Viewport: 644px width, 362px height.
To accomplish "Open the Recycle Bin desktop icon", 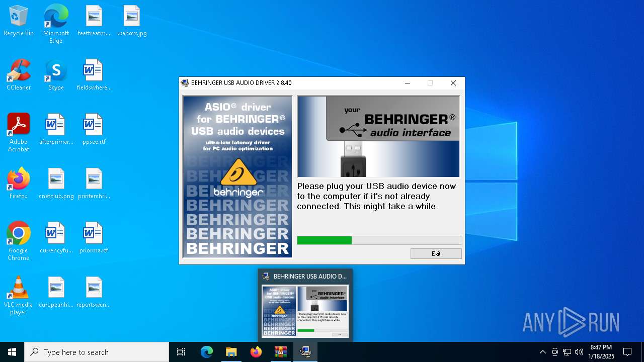I will click(19, 21).
